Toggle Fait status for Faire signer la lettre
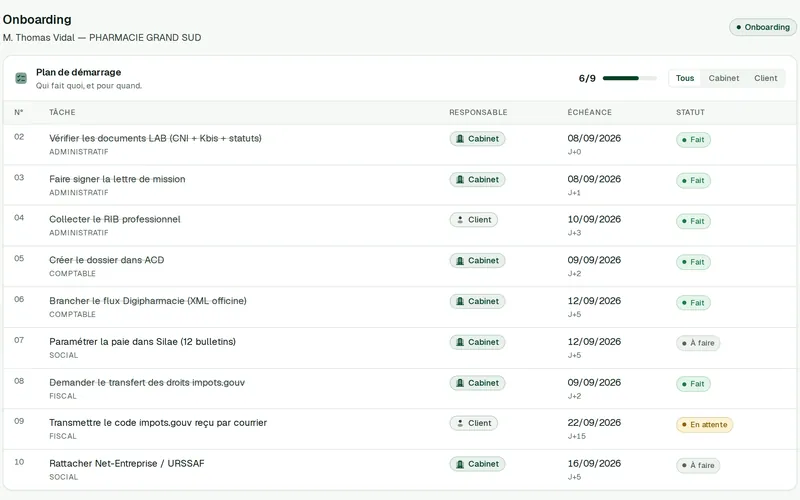Image resolution: width=800 pixels, height=500 pixels. click(x=693, y=181)
